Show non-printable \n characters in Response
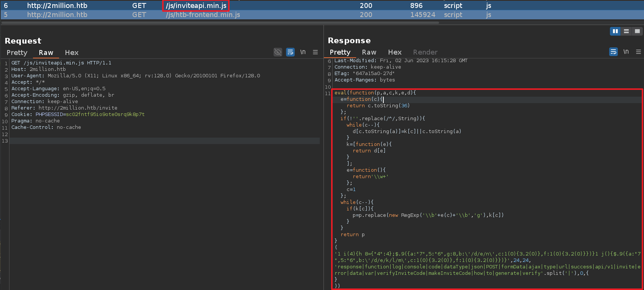Viewport: 644px width, 290px height. tap(626, 52)
